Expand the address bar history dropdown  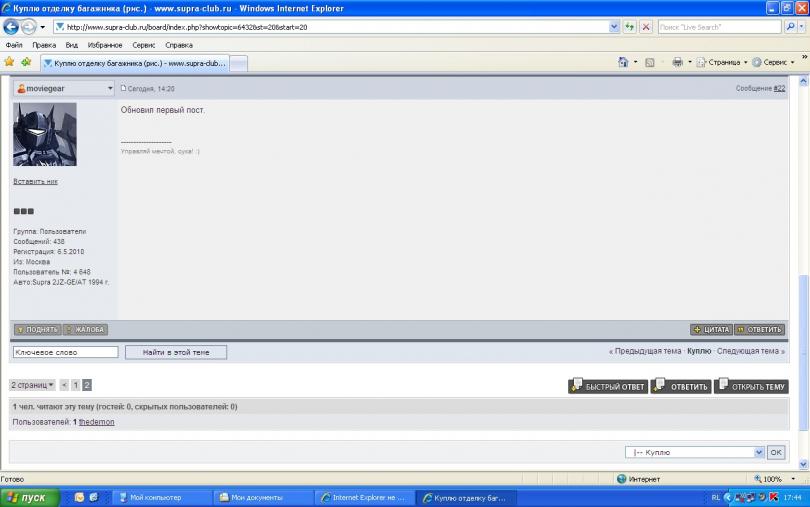click(614, 27)
